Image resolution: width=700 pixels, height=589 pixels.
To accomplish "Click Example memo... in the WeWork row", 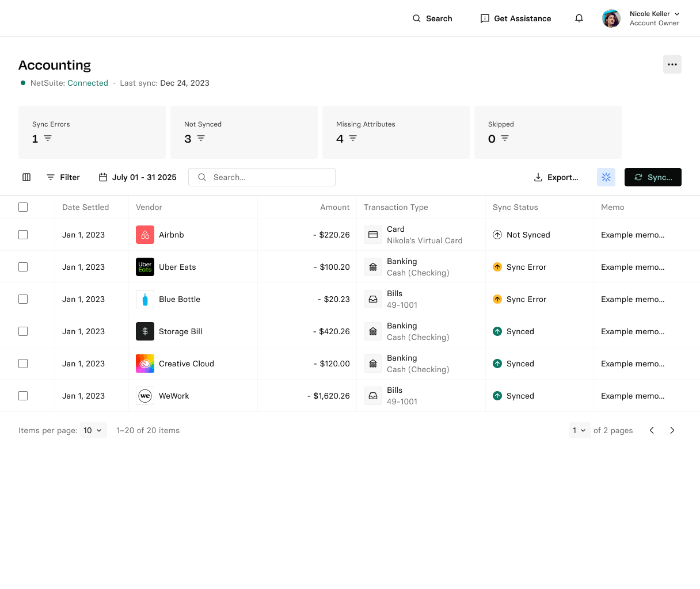I will 633,396.
